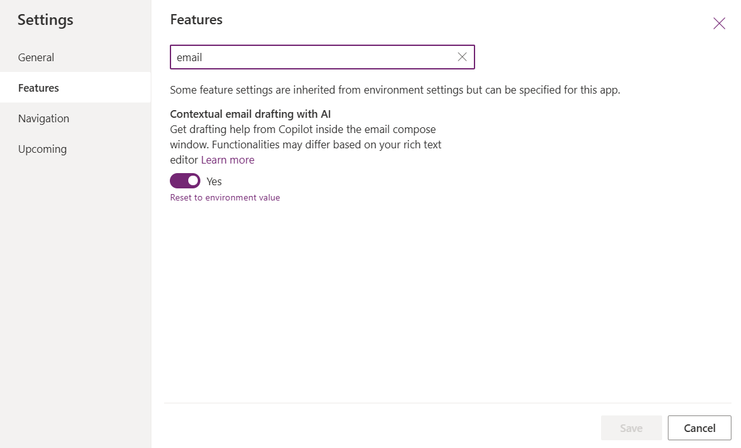
Task: Click the Settings heading in sidebar
Action: pyautogui.click(x=45, y=20)
